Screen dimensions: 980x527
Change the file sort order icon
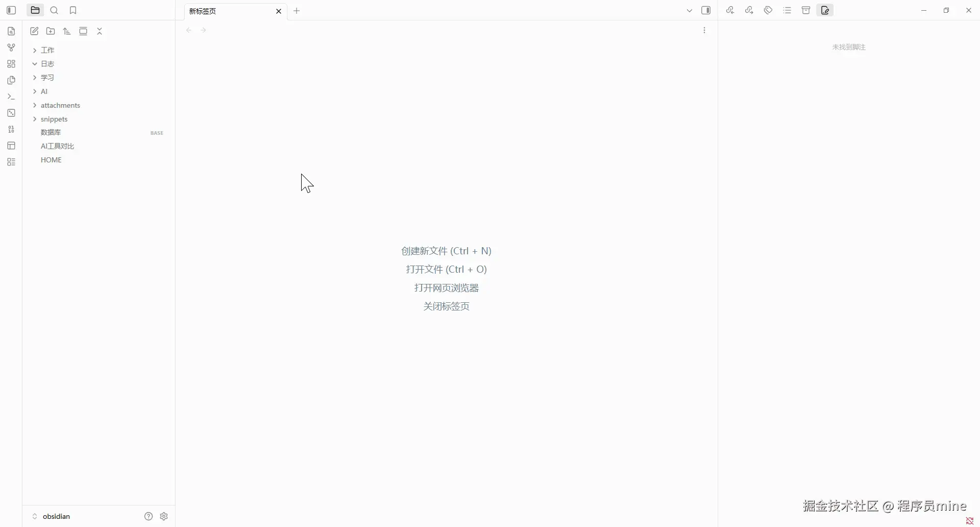click(x=67, y=31)
